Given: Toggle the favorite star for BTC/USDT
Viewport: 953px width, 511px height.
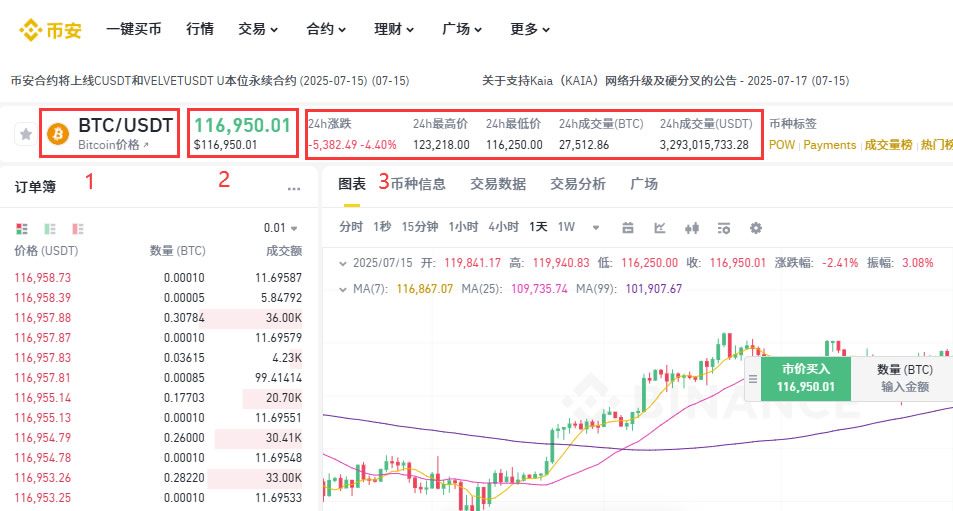Looking at the screenshot, I should click(x=26, y=134).
